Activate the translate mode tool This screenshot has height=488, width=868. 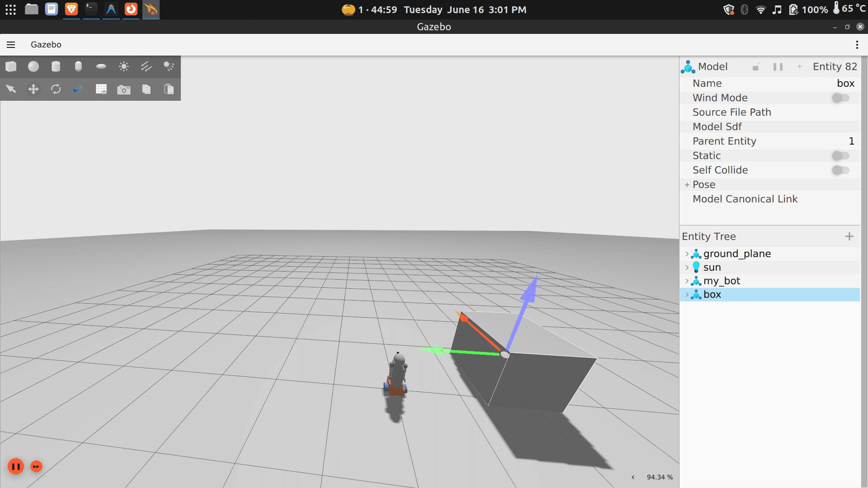[x=33, y=89]
